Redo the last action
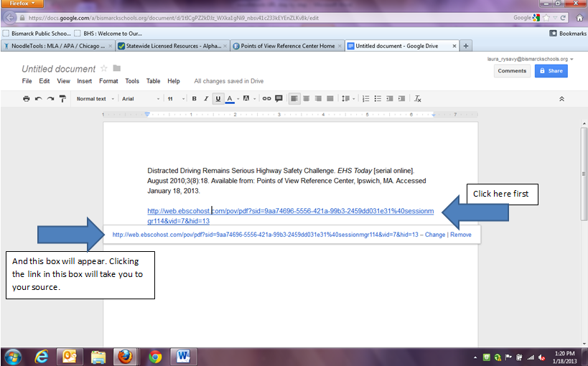588x366 pixels. tap(50, 98)
